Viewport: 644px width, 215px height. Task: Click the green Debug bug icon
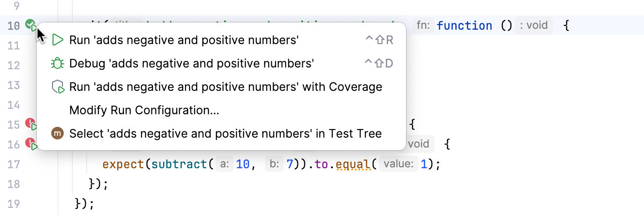[58, 63]
